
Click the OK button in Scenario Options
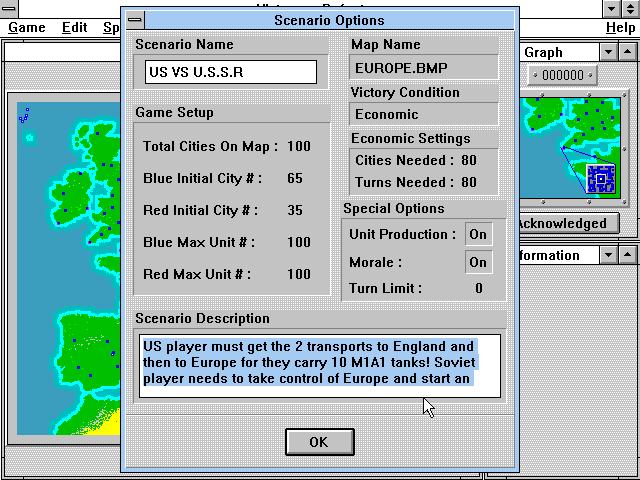pyautogui.click(x=320, y=442)
